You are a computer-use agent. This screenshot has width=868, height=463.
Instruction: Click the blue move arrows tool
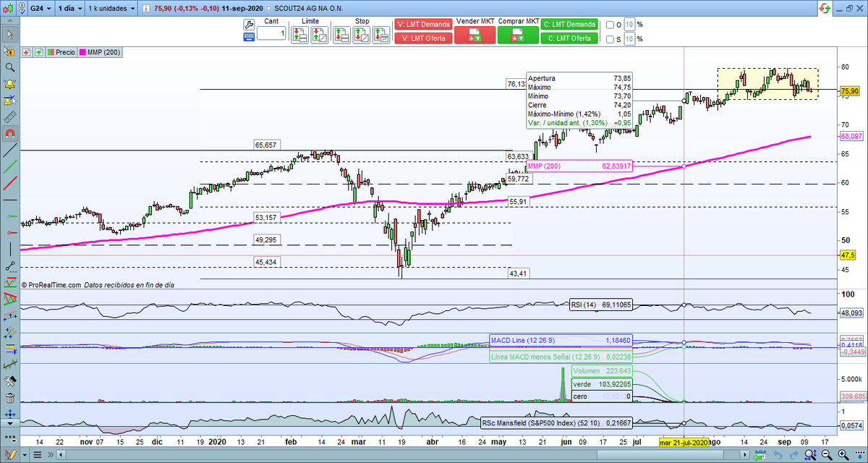coord(9,415)
